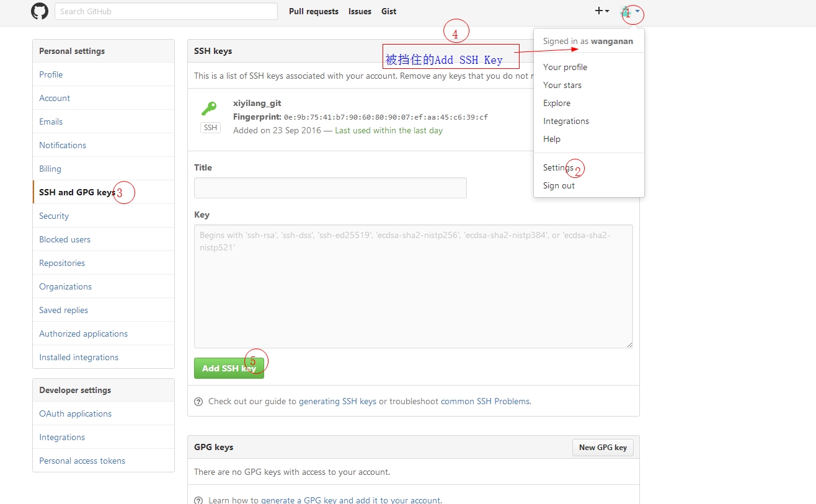Viewport: 816px width, 504px height.
Task: Go to Emails settings
Action: (104, 122)
